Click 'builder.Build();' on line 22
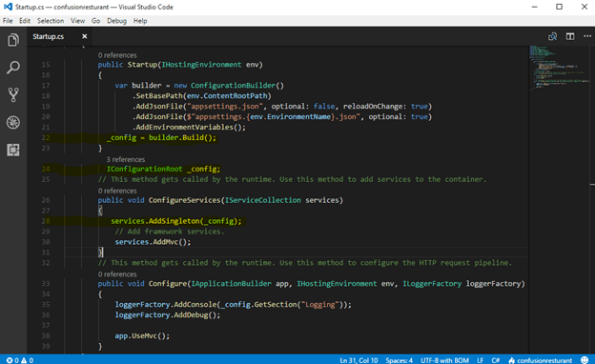This screenshot has height=364, width=595. [182, 137]
